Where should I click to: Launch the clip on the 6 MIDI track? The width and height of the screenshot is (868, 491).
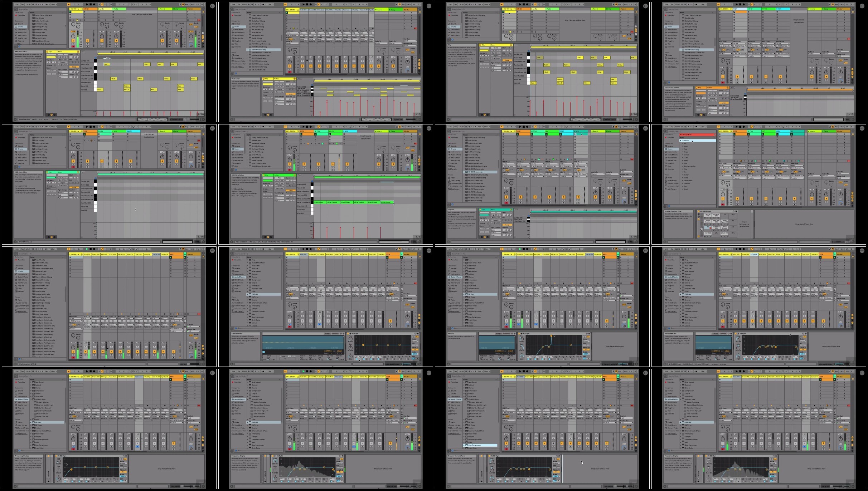575,134
